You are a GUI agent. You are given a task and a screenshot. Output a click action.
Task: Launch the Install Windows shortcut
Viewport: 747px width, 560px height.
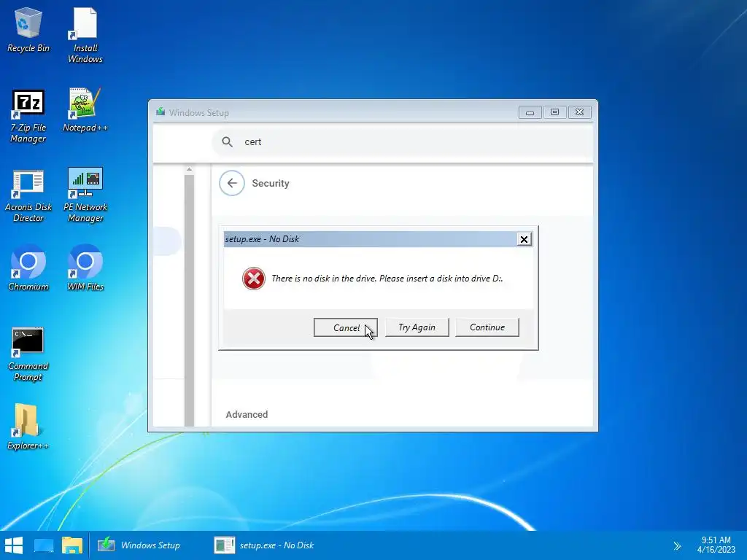click(x=85, y=35)
